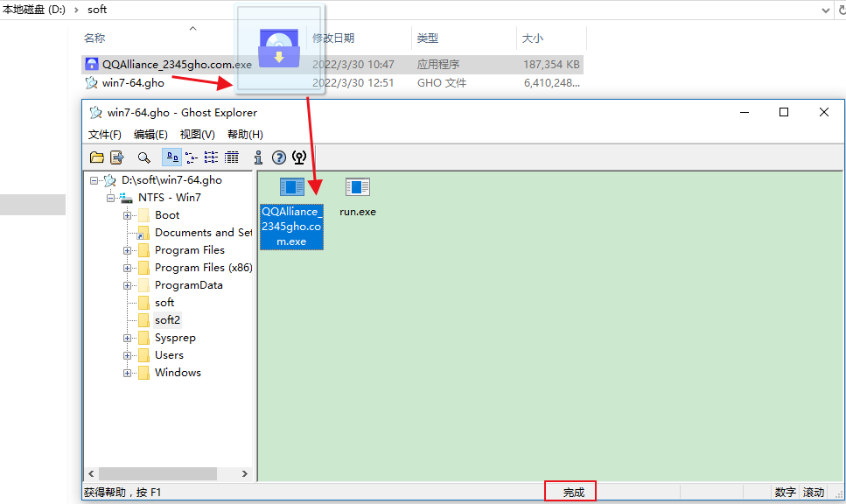Viewport: 846px width, 504px height.
Task: Select the soft2 folder in tree
Action: coord(167,320)
